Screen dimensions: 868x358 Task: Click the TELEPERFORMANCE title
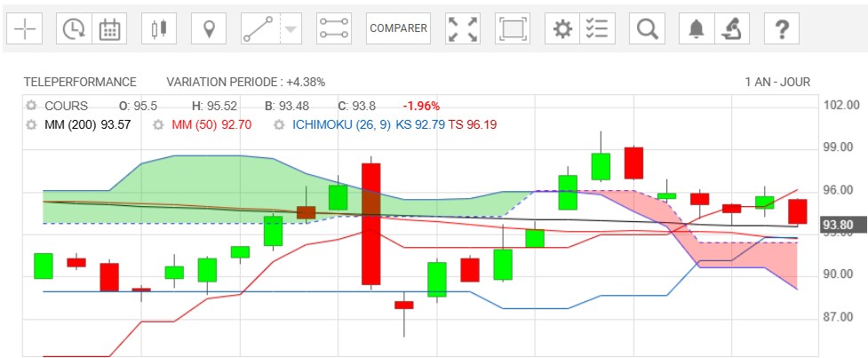point(80,83)
